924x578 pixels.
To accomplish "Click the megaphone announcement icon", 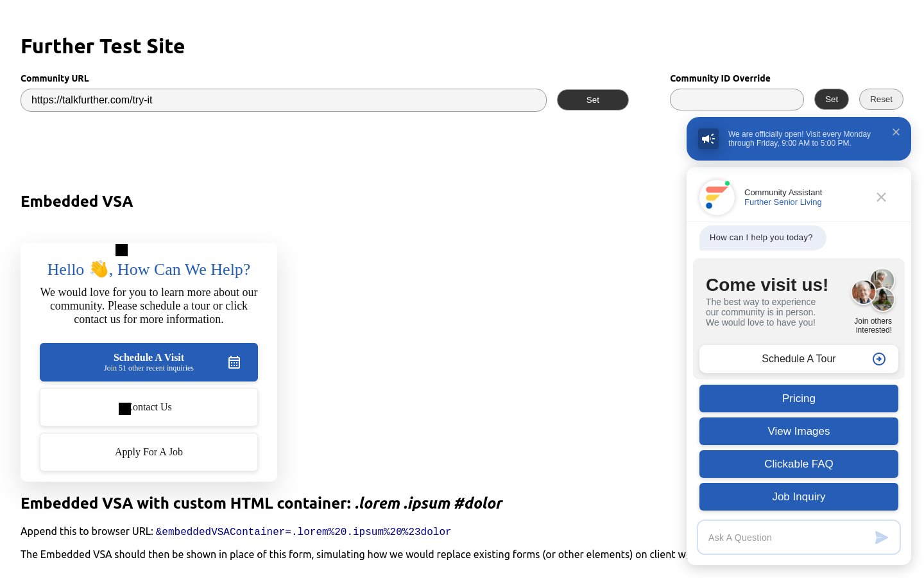I will pyautogui.click(x=708, y=139).
